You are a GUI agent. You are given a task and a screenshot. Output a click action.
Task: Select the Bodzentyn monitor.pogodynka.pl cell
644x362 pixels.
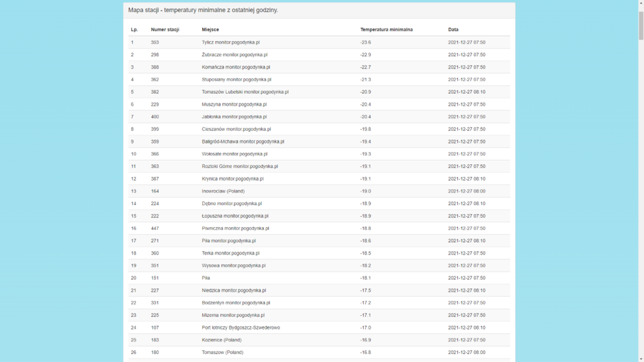(x=236, y=303)
